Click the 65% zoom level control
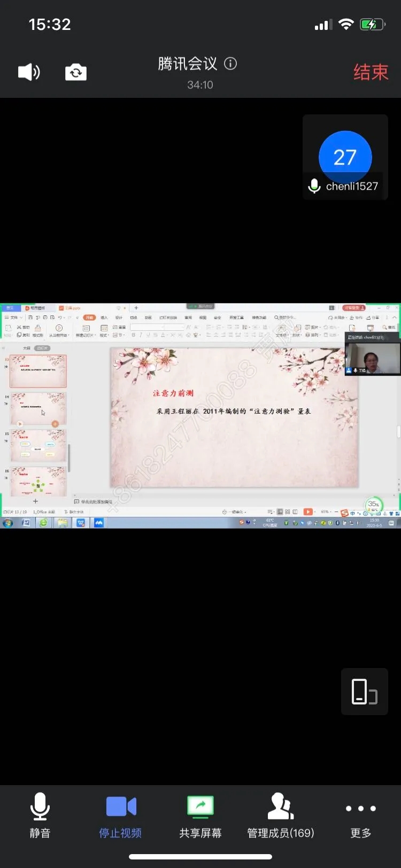401x868 pixels. pos(325,511)
